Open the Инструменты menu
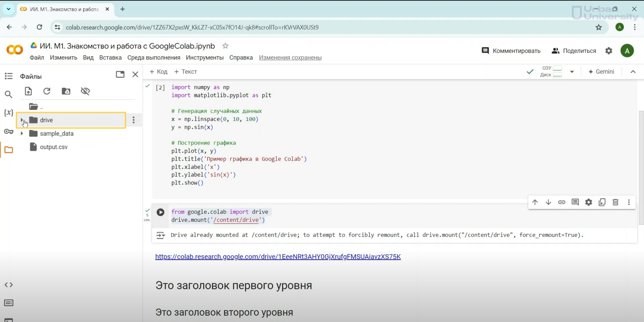The image size is (644, 322). pyautogui.click(x=205, y=58)
